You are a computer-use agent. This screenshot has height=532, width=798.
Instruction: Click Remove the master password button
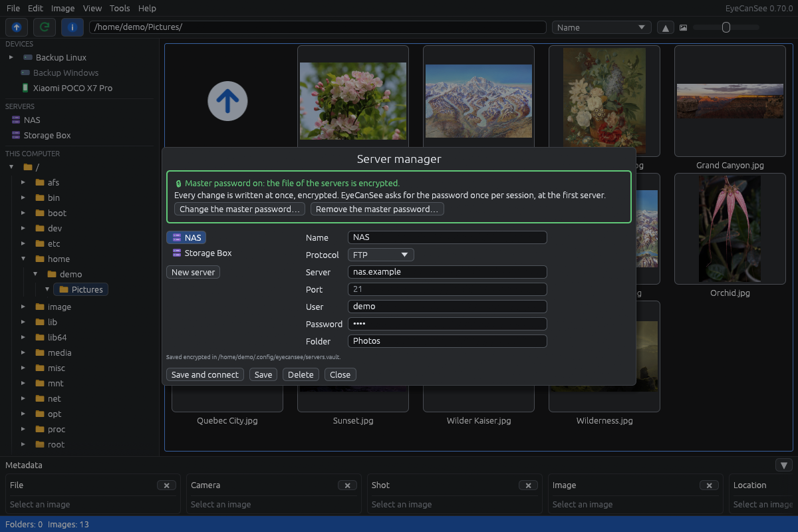tap(377, 209)
